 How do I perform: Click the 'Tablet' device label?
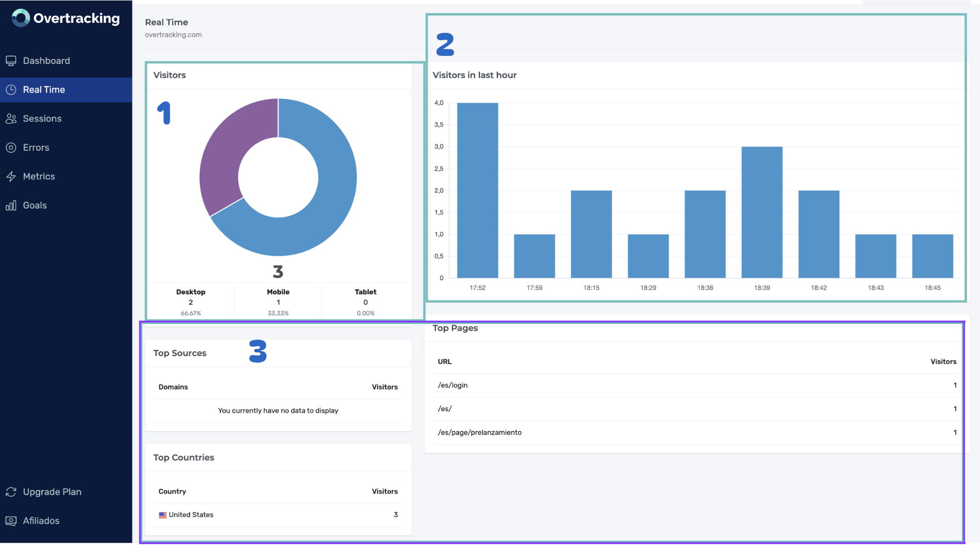365,292
